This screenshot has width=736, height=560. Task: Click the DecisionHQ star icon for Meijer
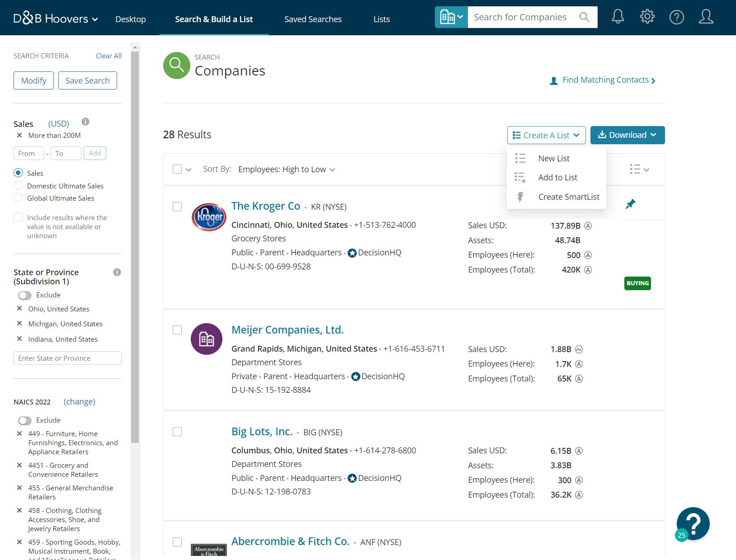click(x=356, y=376)
